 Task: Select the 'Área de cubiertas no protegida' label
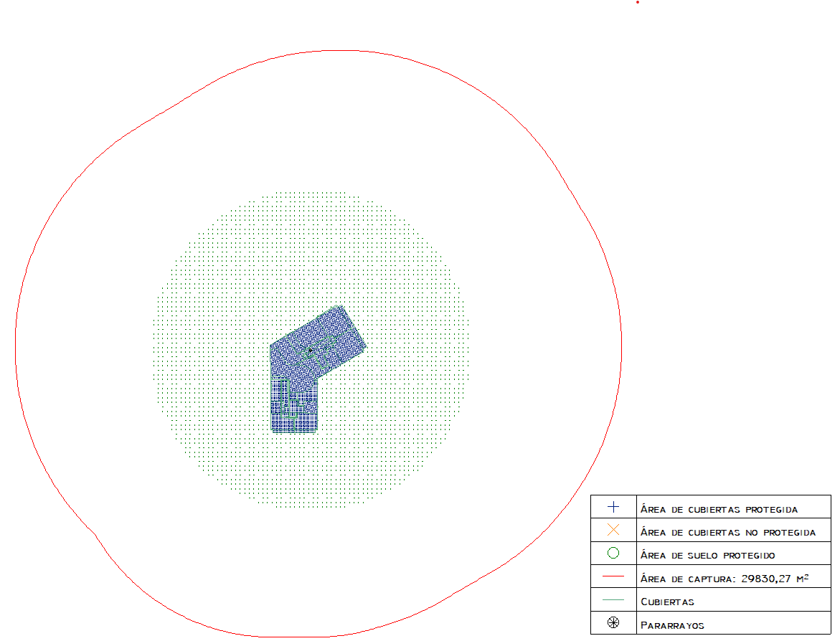pos(727,533)
